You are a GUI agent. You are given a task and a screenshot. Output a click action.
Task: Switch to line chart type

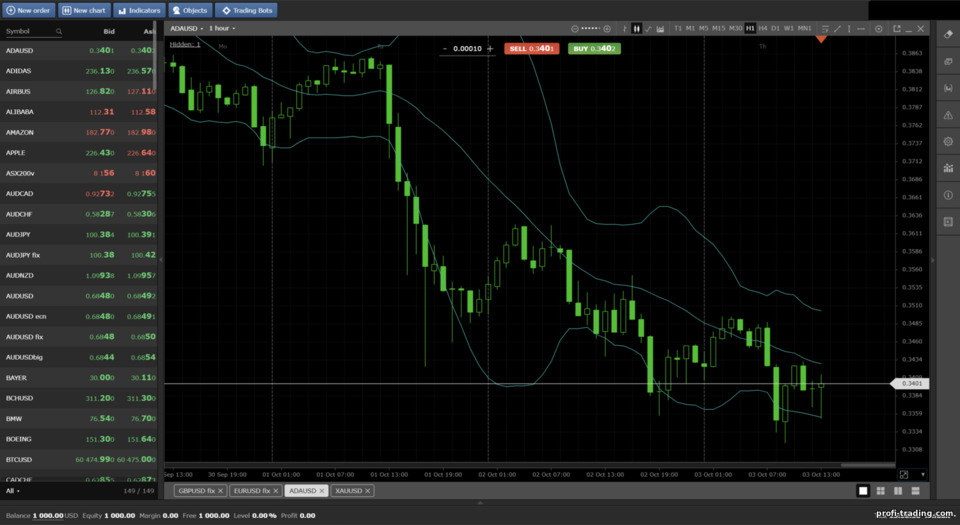pos(648,29)
